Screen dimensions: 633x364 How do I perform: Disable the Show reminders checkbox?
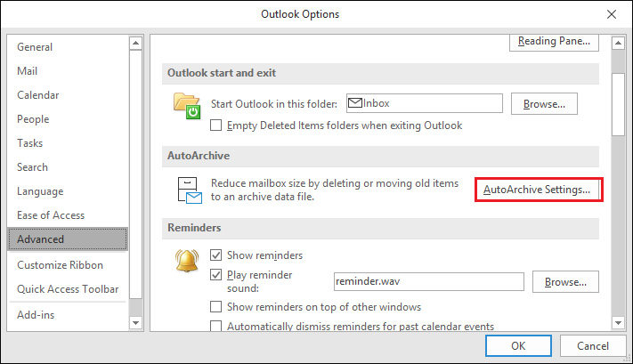[215, 255]
